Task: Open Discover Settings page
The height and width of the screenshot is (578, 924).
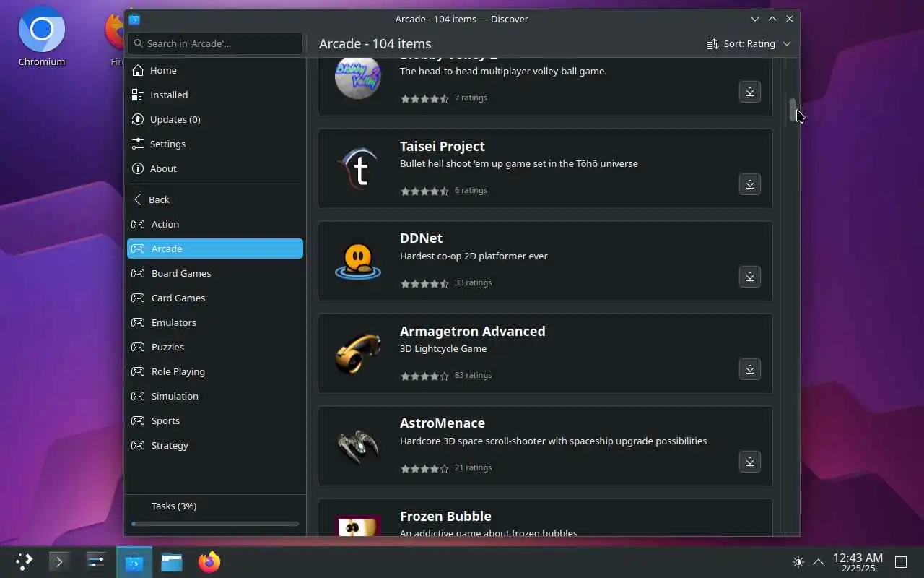Action: point(215,144)
